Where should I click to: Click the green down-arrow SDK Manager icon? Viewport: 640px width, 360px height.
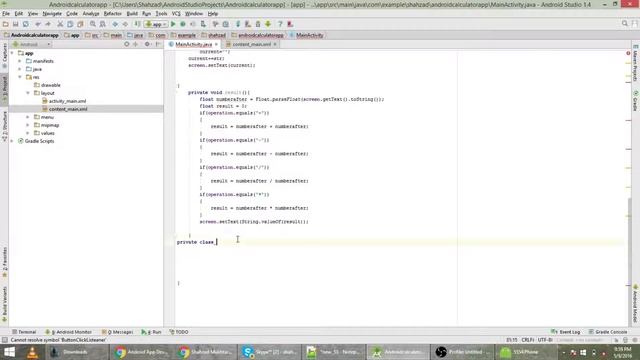pos(268,24)
